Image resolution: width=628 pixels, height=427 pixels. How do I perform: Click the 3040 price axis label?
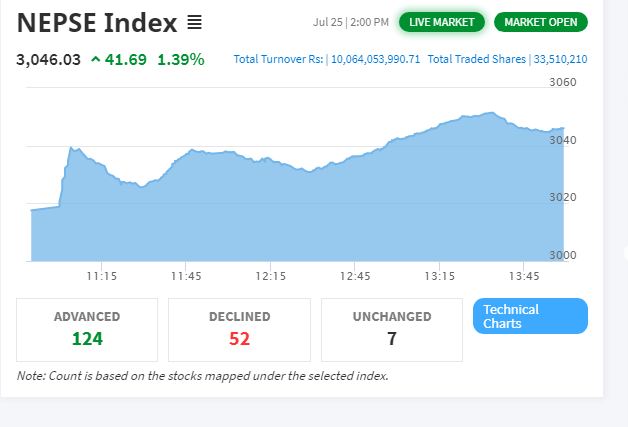coord(563,140)
